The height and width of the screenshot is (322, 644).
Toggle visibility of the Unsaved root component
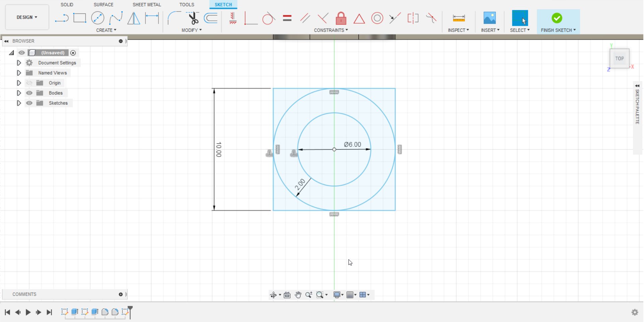(22, 53)
